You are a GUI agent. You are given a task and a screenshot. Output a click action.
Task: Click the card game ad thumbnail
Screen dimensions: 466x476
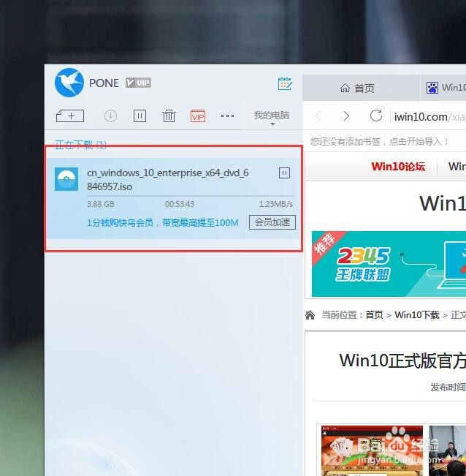(372, 450)
